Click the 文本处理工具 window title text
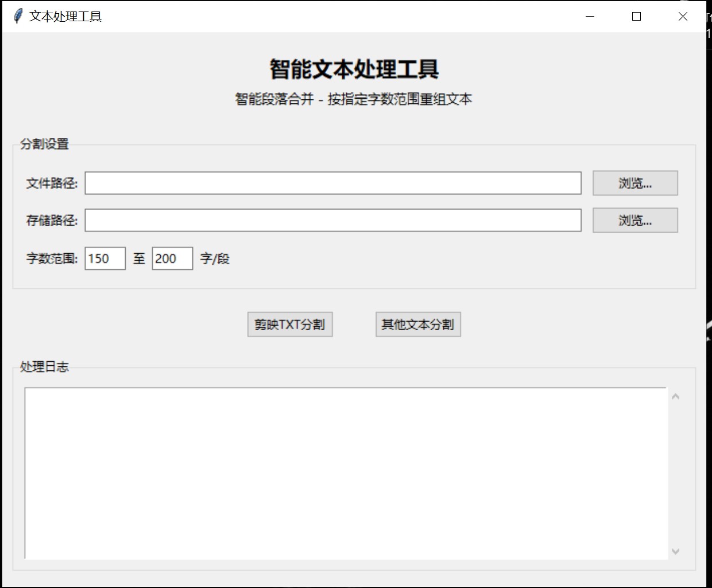 [x=65, y=16]
